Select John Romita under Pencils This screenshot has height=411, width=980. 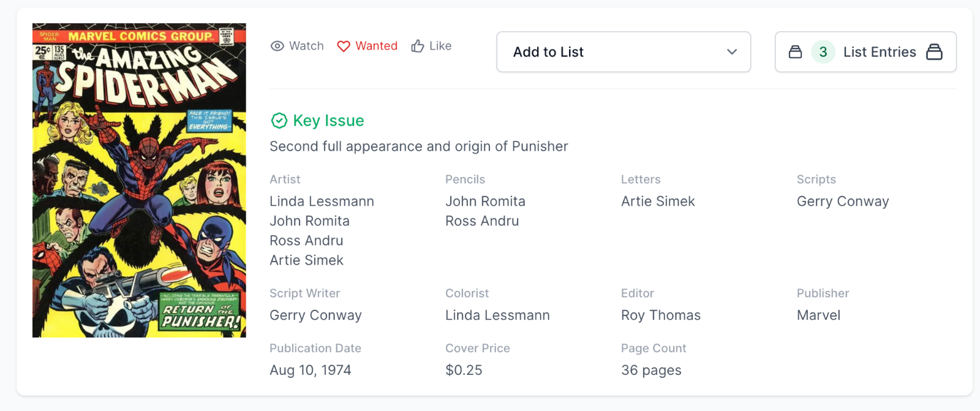pos(485,202)
